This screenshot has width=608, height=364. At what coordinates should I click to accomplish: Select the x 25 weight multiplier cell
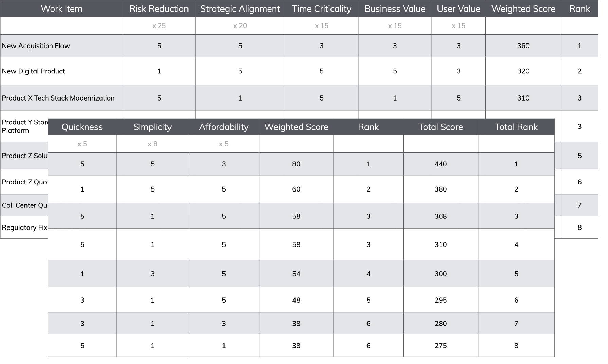point(159,26)
